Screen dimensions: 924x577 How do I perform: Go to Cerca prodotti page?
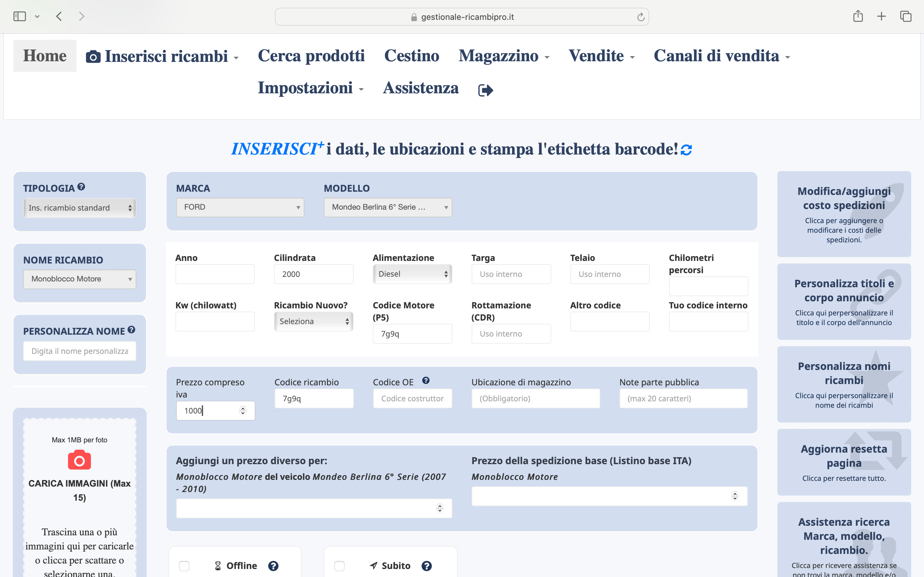311,56
